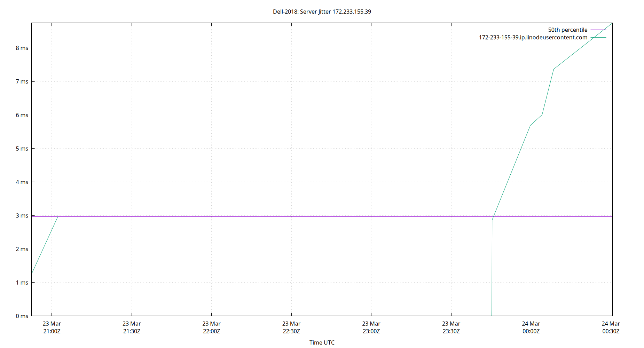Click the legend line sample beside the hostname

599,37
